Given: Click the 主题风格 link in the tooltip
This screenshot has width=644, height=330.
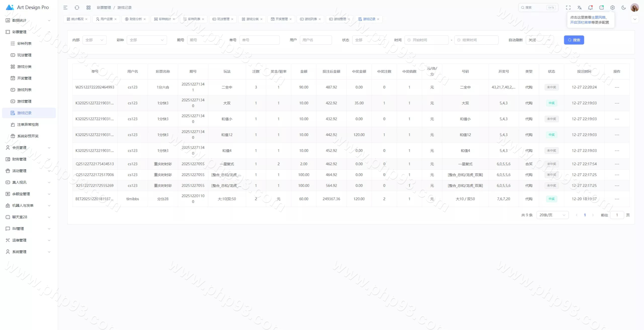Looking at the screenshot, I should pyautogui.click(x=598, y=17).
